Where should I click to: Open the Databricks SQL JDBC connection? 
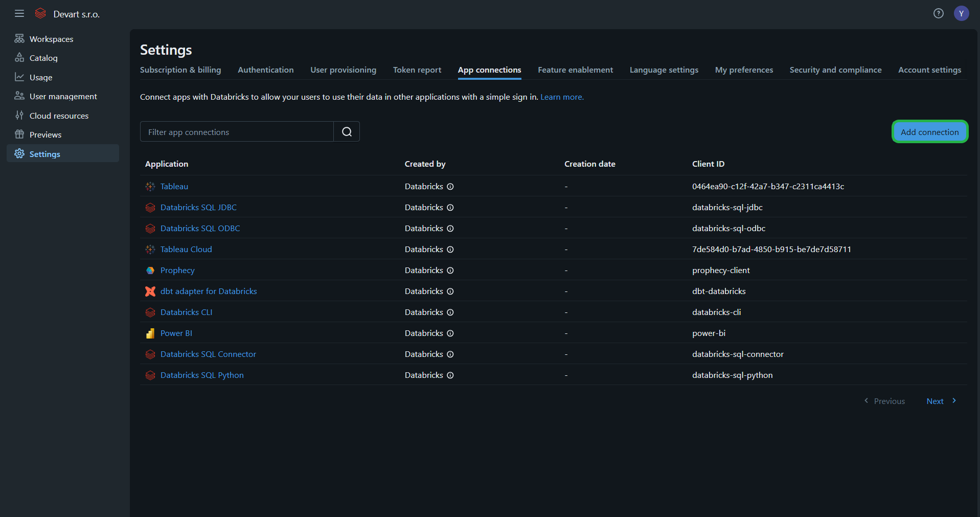point(198,208)
